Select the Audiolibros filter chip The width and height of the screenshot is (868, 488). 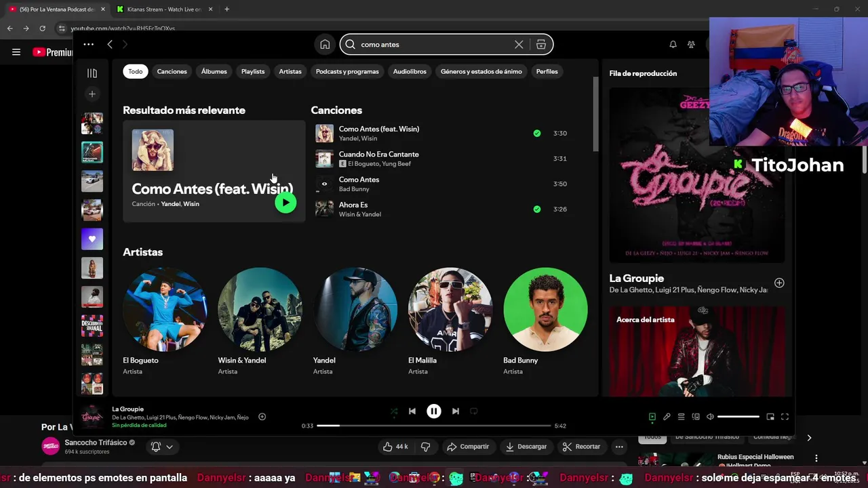click(x=410, y=71)
